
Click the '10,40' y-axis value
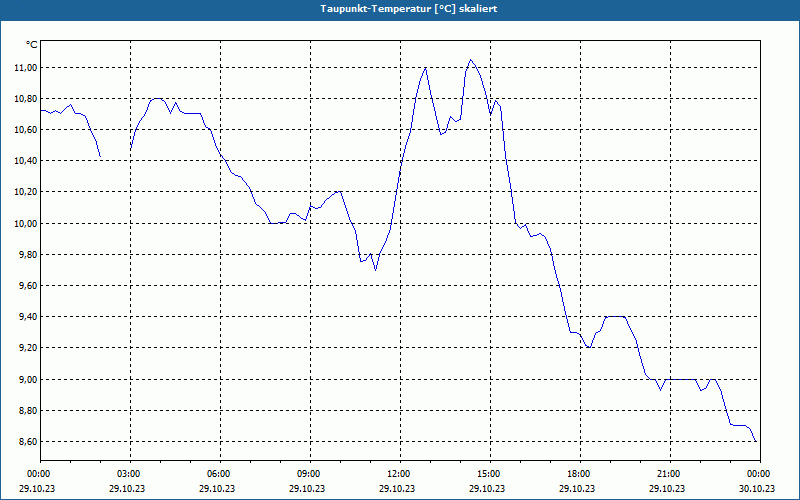(x=27, y=161)
